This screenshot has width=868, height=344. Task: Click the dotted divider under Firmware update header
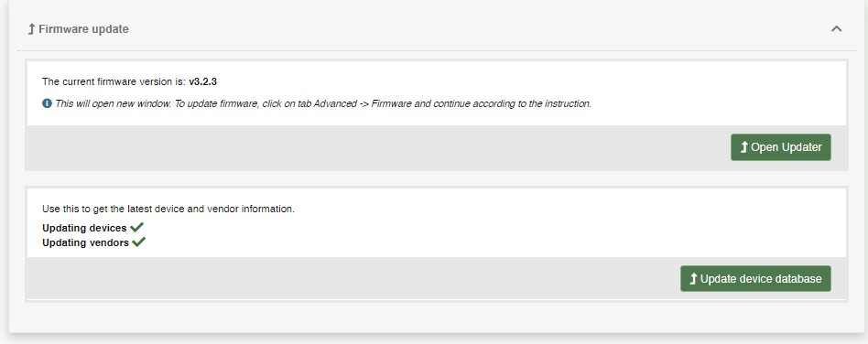point(437,51)
